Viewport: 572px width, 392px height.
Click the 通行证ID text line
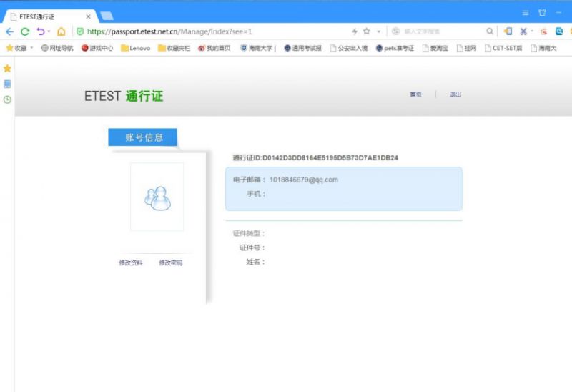pyautogui.click(x=315, y=157)
